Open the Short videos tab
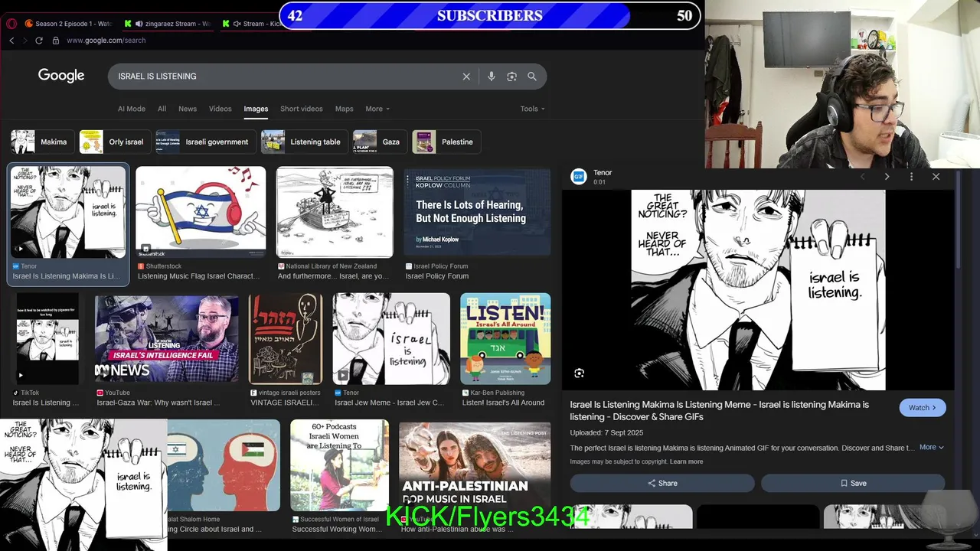The height and width of the screenshot is (551, 980). point(301,109)
